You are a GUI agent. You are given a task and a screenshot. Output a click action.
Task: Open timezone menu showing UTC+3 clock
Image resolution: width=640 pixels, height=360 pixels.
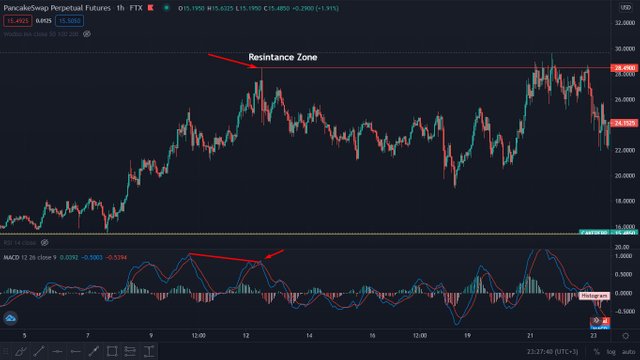coord(552,351)
